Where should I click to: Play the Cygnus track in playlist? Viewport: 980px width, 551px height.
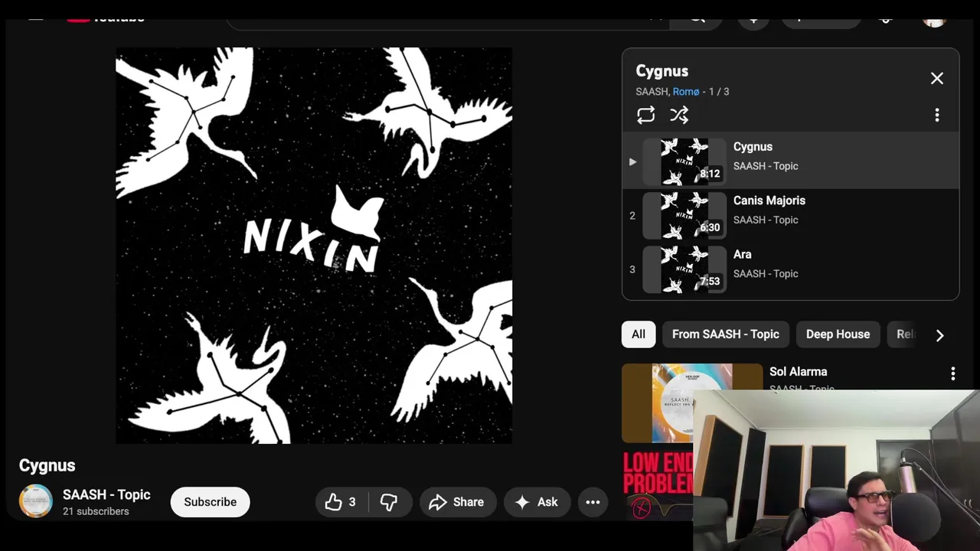(x=790, y=161)
